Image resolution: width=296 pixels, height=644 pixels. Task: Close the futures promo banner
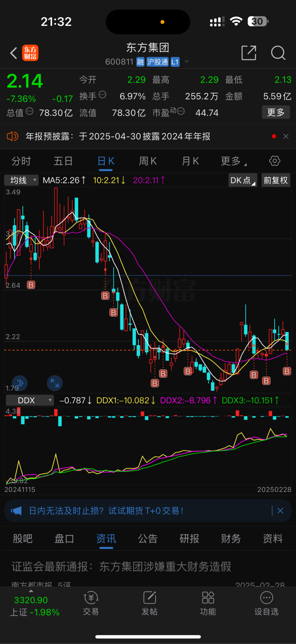280,511
